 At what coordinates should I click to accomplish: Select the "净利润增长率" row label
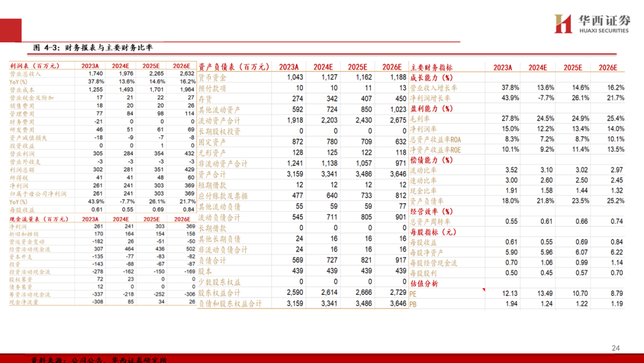tap(430, 99)
